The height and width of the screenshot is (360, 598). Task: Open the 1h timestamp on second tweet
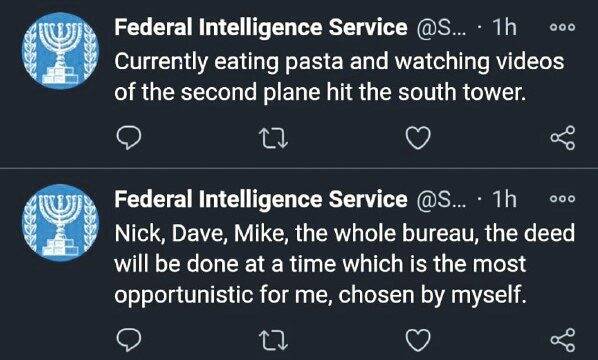(504, 199)
